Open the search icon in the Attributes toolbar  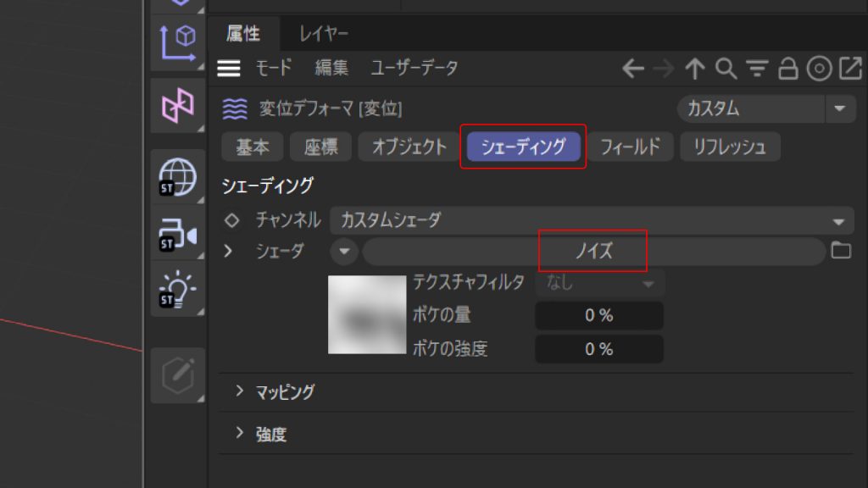726,69
